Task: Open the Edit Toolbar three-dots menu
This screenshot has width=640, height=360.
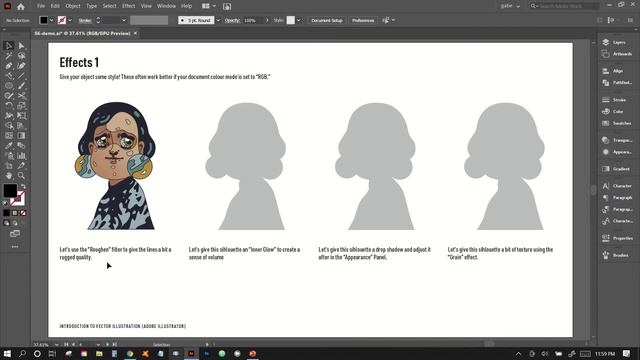Action: (x=15, y=247)
